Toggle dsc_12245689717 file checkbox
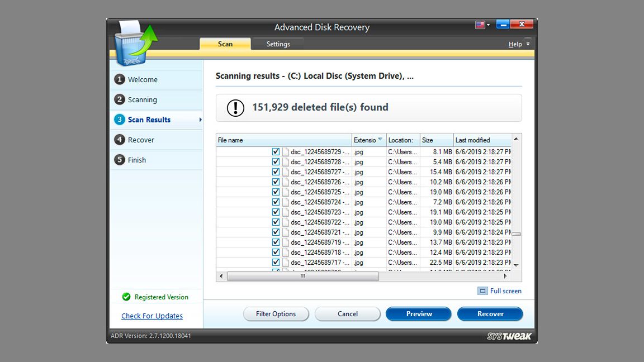Image resolution: width=644 pixels, height=362 pixels. [x=276, y=262]
